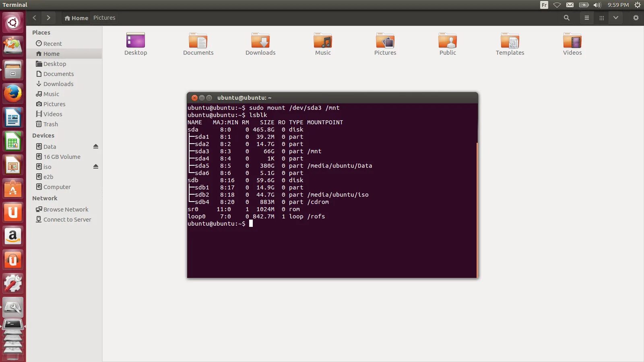This screenshot has width=644, height=362.
Task: Open the Amazon launcher icon
Action: [x=13, y=236]
